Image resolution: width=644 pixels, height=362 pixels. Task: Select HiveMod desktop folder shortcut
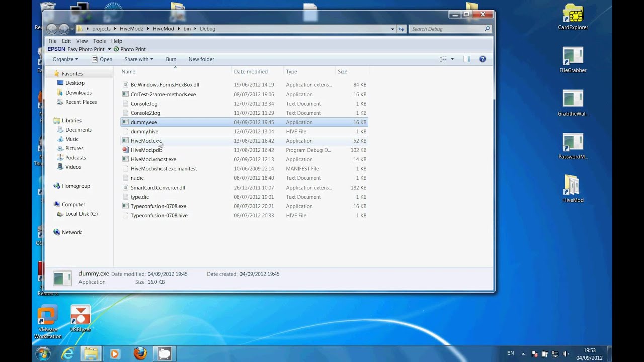tap(573, 190)
